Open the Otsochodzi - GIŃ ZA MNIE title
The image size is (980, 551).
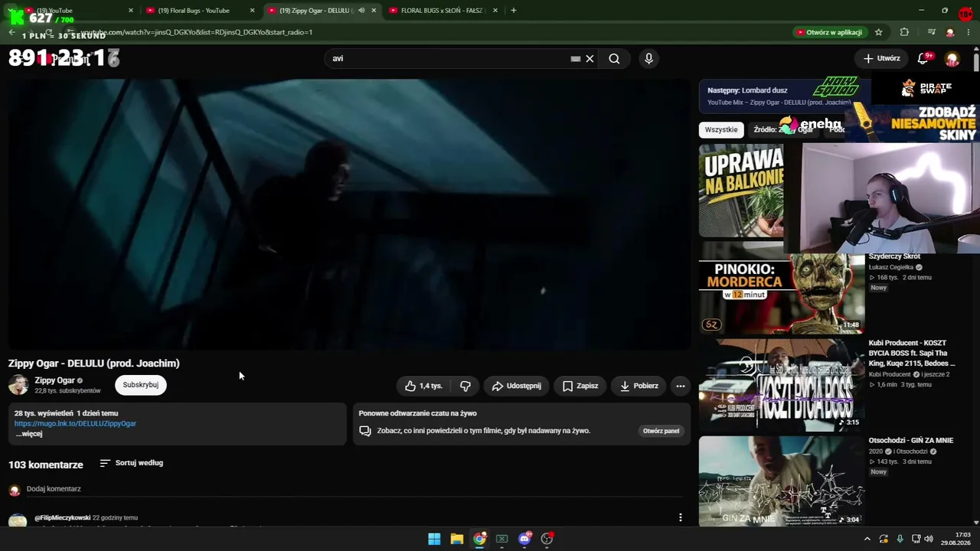click(x=910, y=441)
